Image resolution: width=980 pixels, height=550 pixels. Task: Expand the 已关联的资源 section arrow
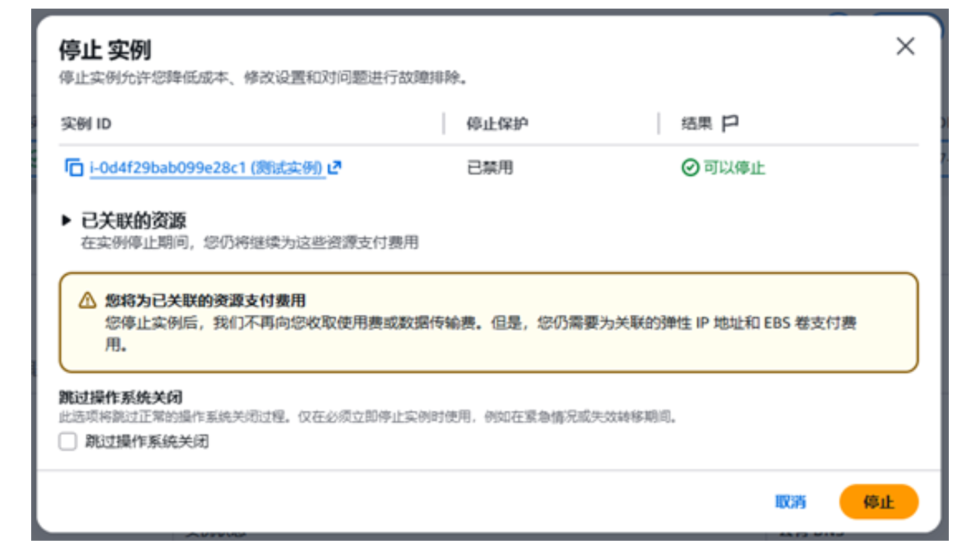pyautogui.click(x=66, y=220)
